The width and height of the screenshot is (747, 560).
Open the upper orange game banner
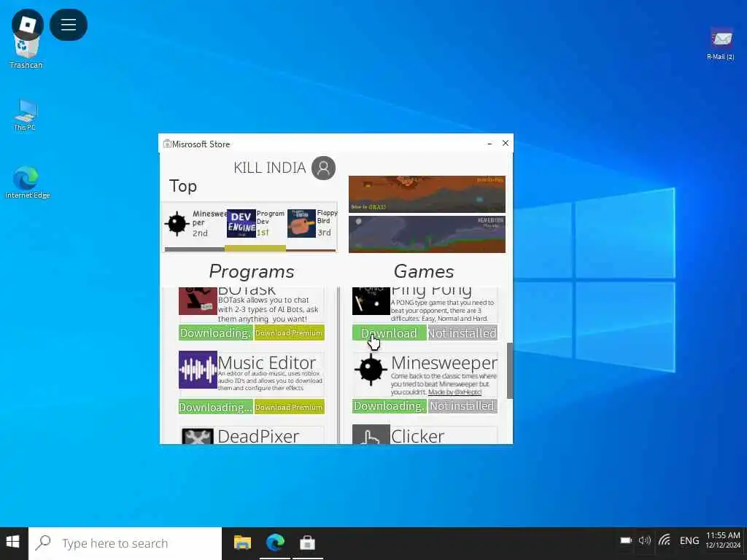(x=427, y=194)
